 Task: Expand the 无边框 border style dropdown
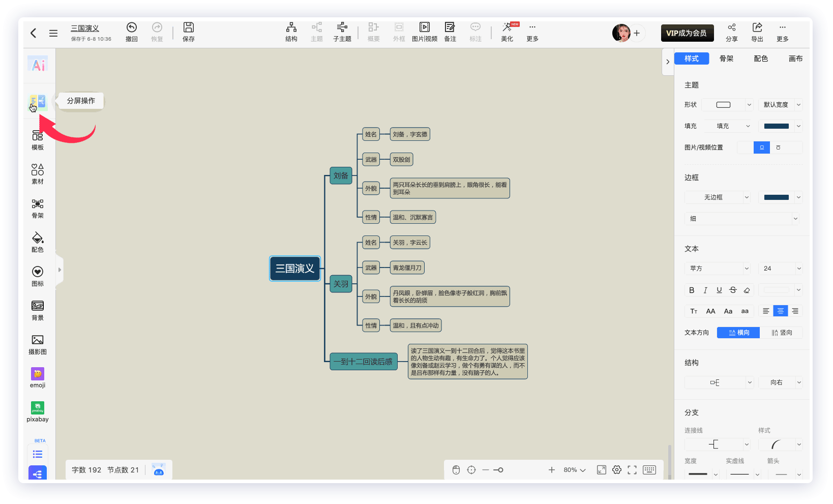click(x=718, y=197)
